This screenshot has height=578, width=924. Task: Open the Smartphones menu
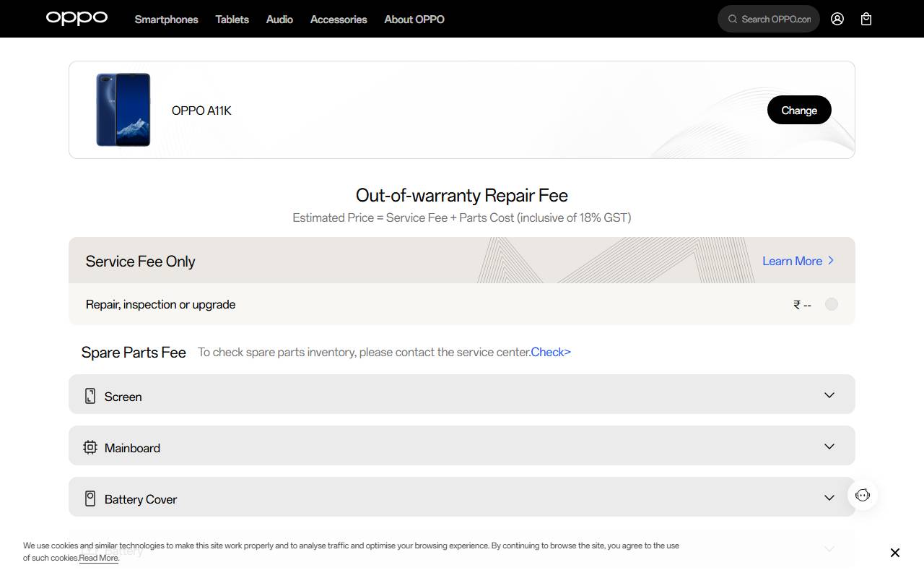pyautogui.click(x=166, y=20)
